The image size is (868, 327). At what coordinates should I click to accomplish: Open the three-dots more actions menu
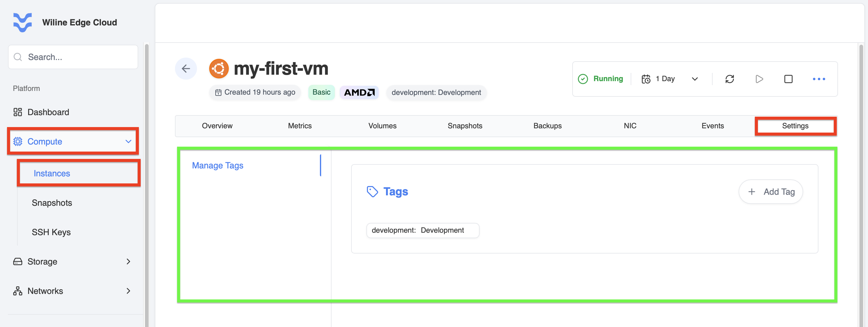point(819,79)
